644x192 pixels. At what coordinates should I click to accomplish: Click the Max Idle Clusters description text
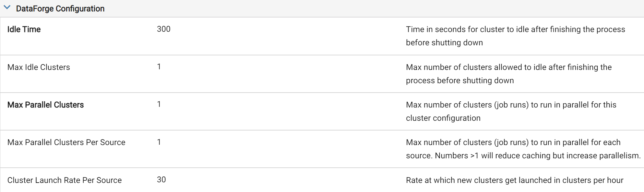[x=509, y=74]
